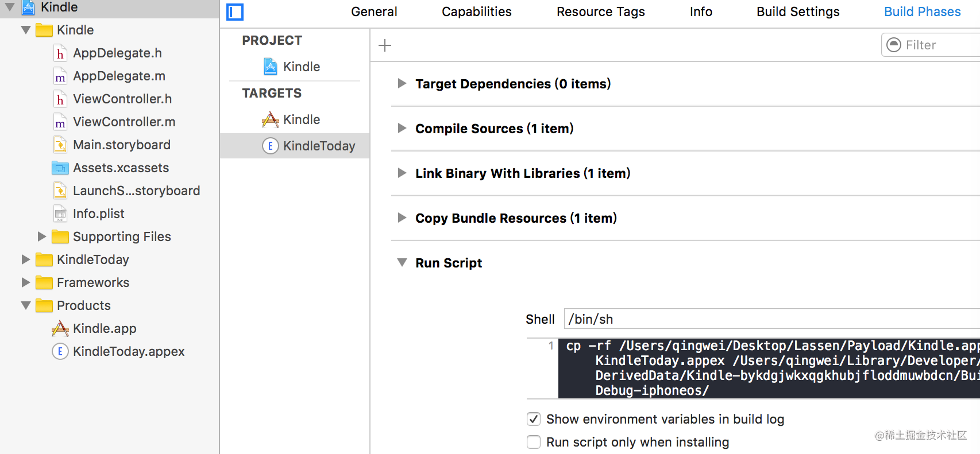The width and height of the screenshot is (980, 454).
Task: Check Run script only when installing
Action: click(x=534, y=442)
